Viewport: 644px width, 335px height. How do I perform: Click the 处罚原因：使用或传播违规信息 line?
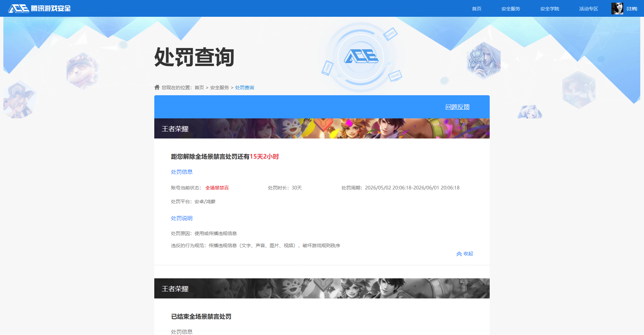coord(204,233)
